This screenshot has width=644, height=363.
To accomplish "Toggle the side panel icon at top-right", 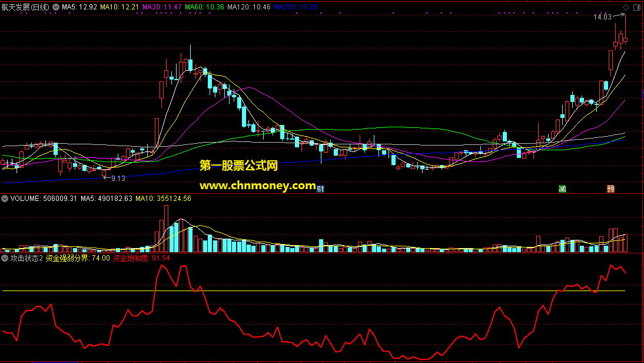I will point(637,7).
